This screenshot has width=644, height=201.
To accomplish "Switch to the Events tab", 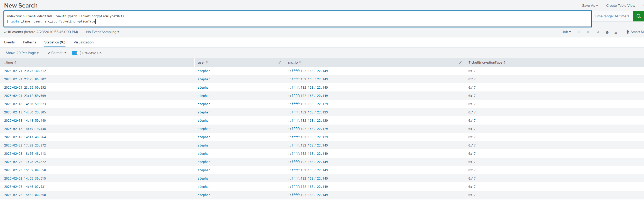I will coord(9,42).
